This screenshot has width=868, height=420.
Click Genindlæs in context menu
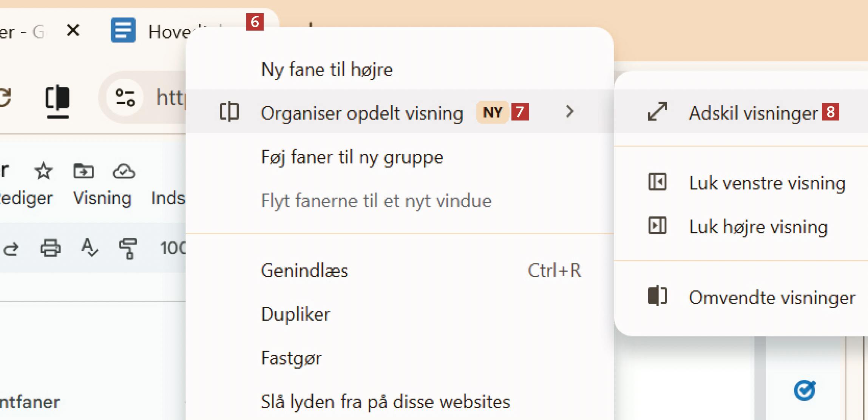tap(304, 270)
